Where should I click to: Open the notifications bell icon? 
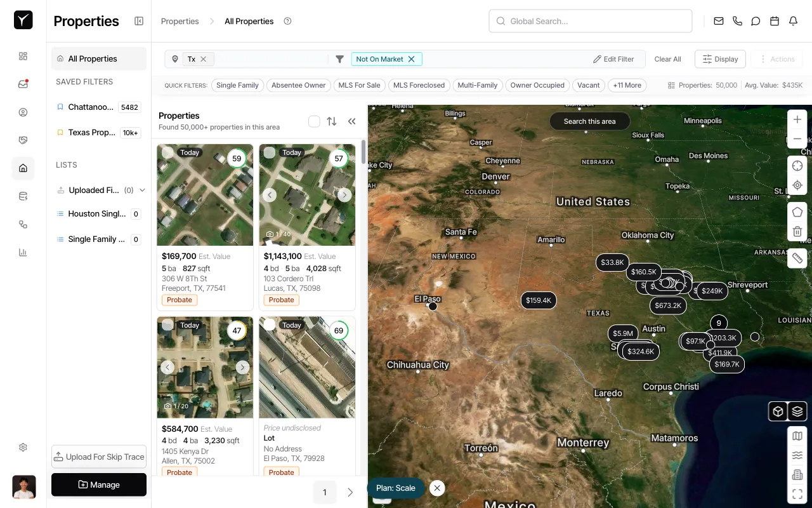coord(793,21)
